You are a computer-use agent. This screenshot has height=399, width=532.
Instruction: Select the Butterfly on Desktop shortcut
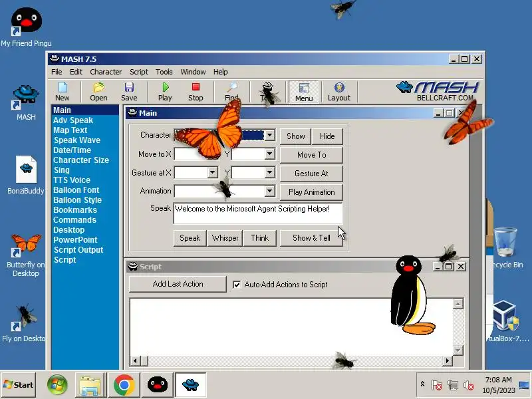point(26,255)
